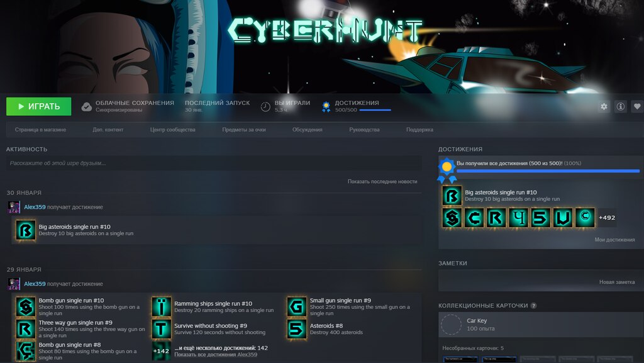Click achievements panel 100% progress bar
This screenshot has height=363, width=644.
548,171
